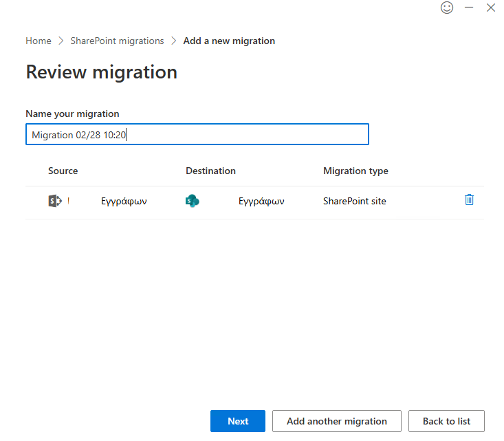Return via Back to list button
504x441 pixels.
pyautogui.click(x=446, y=421)
